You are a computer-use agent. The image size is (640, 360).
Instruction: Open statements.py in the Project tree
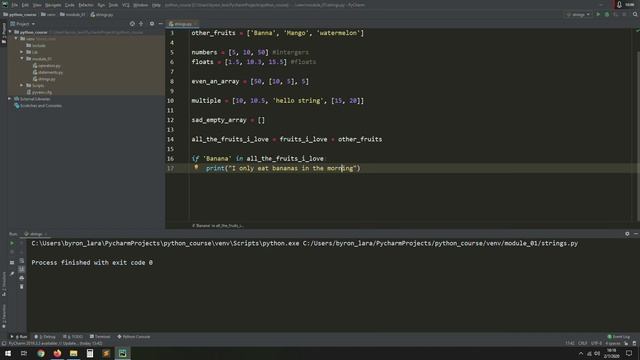[x=48, y=72]
